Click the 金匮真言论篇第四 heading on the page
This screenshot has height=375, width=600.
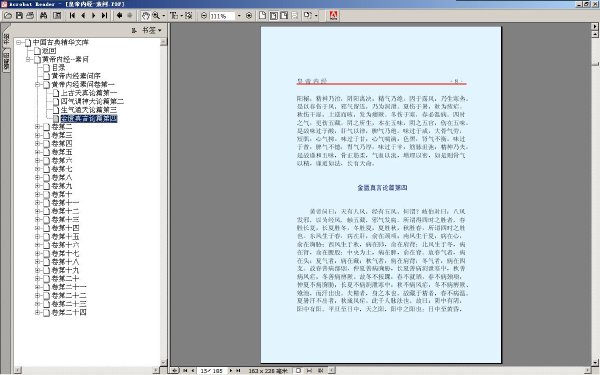382,188
